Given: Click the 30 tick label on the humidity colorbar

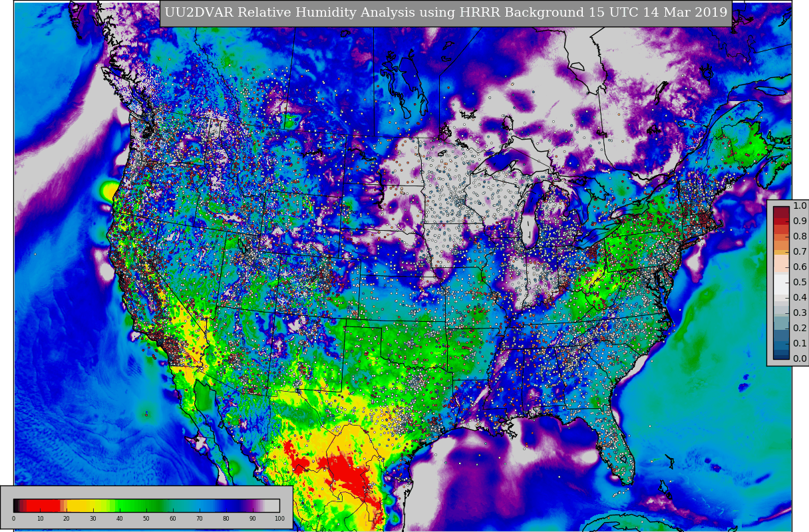Looking at the screenshot, I should 93,519.
